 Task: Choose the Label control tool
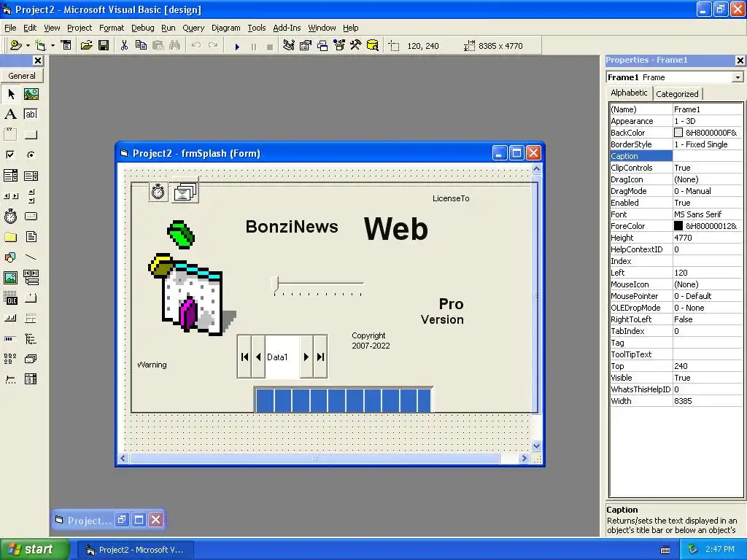tap(11, 114)
